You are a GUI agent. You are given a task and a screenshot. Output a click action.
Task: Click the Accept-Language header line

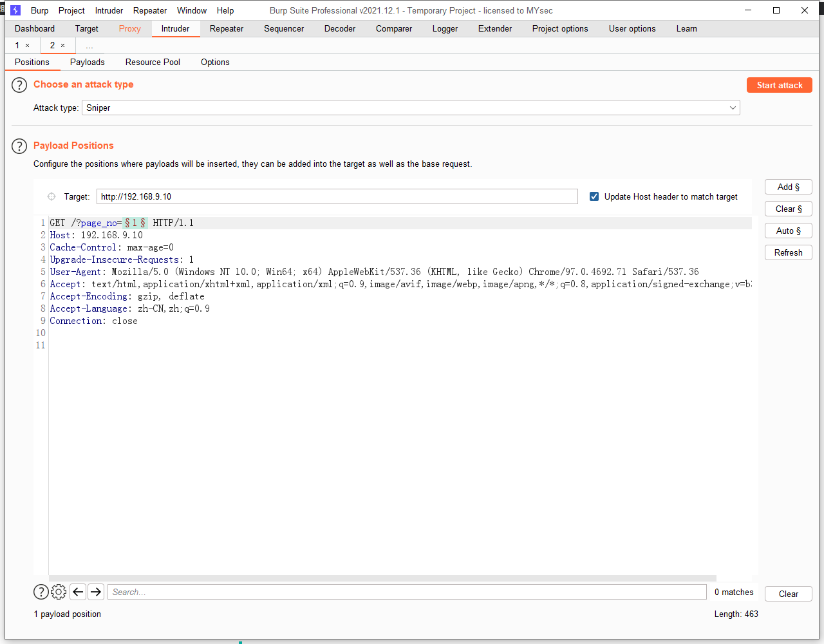(x=130, y=308)
